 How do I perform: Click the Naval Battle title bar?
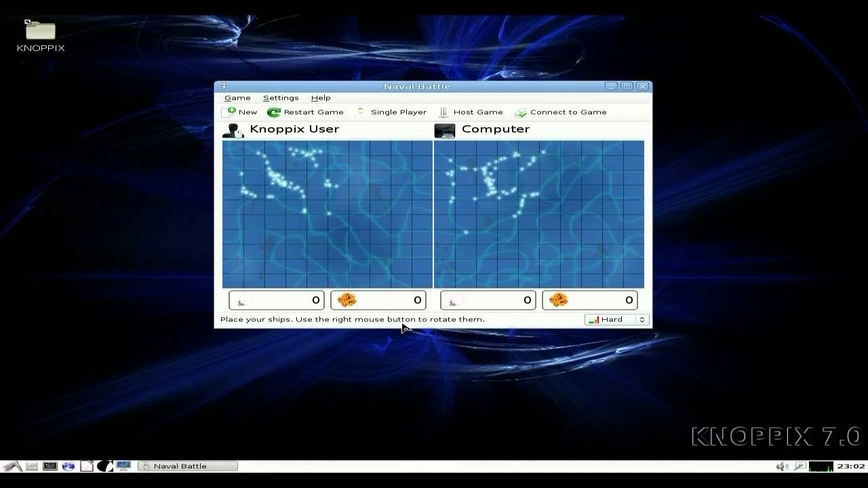(x=416, y=86)
